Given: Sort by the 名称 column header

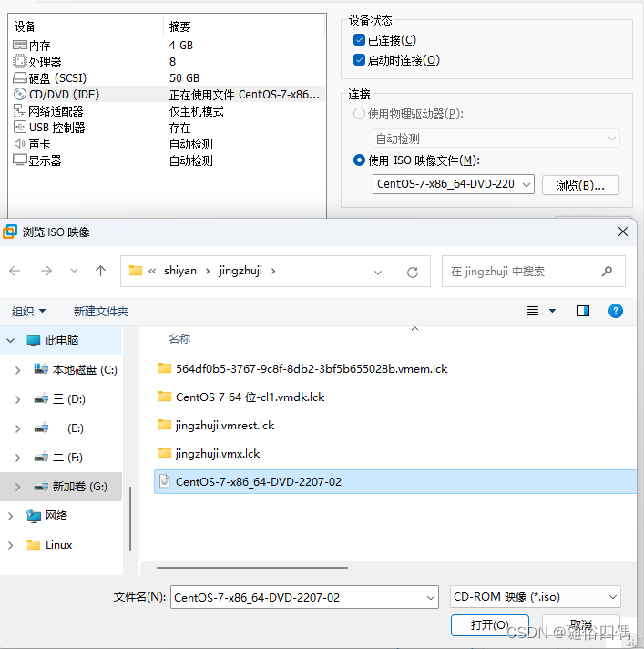Looking at the screenshot, I should tap(179, 338).
